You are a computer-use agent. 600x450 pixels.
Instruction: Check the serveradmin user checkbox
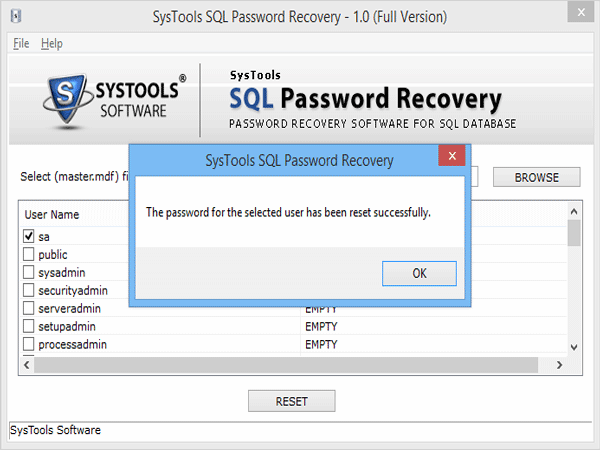29,308
